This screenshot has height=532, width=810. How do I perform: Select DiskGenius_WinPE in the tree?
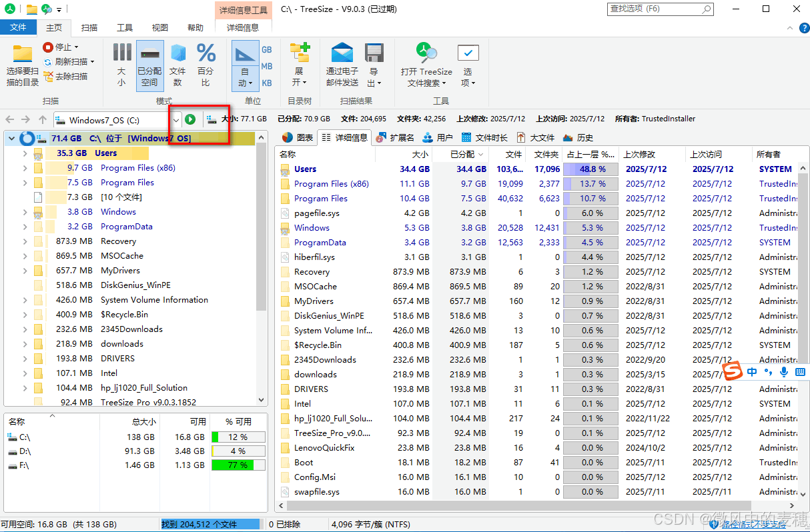coord(135,285)
